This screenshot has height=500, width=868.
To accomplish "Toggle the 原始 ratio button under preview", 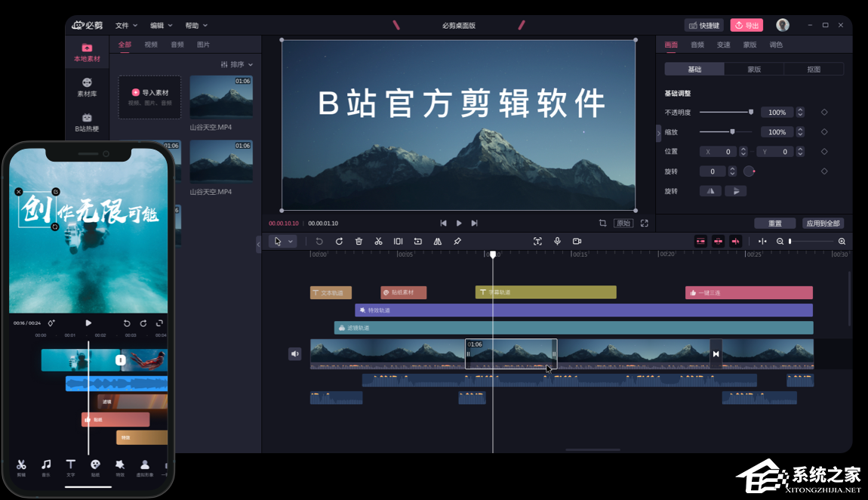I will pos(623,223).
